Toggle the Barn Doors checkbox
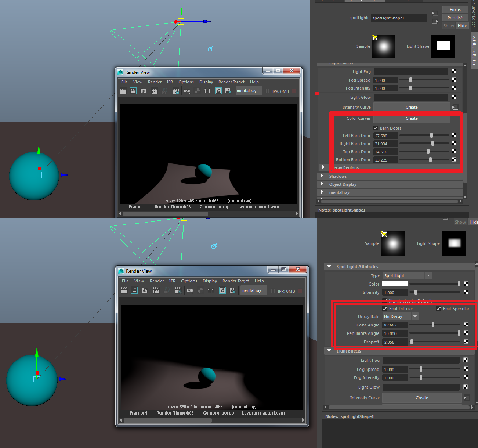Image resolution: width=478 pixels, height=448 pixels. 376,128
